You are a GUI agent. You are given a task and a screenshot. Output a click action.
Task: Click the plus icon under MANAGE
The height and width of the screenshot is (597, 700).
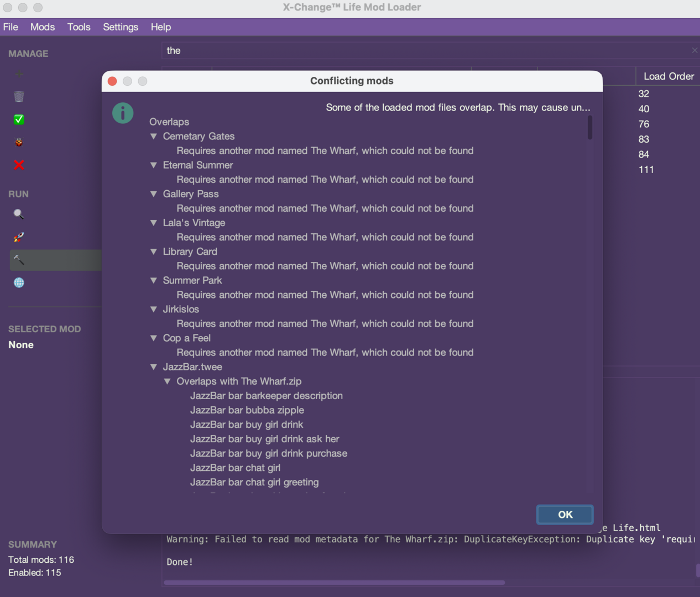[x=19, y=74]
